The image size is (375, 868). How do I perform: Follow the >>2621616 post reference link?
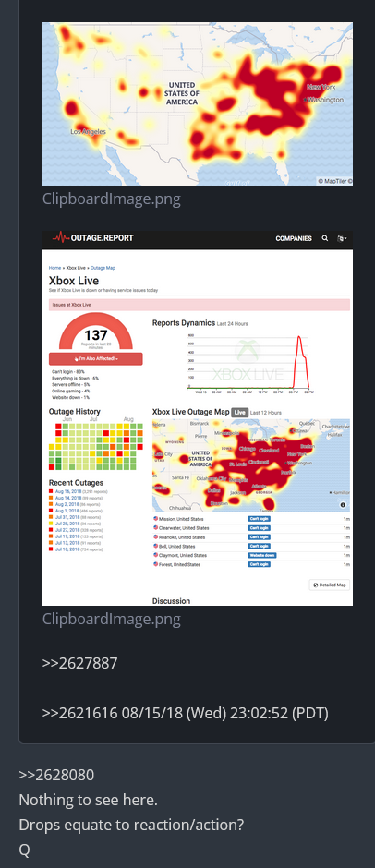click(79, 713)
